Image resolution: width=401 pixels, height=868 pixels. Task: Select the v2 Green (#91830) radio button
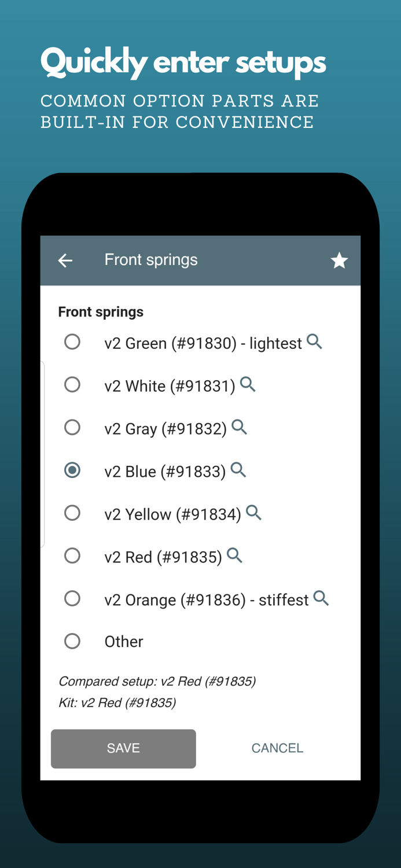[72, 341]
